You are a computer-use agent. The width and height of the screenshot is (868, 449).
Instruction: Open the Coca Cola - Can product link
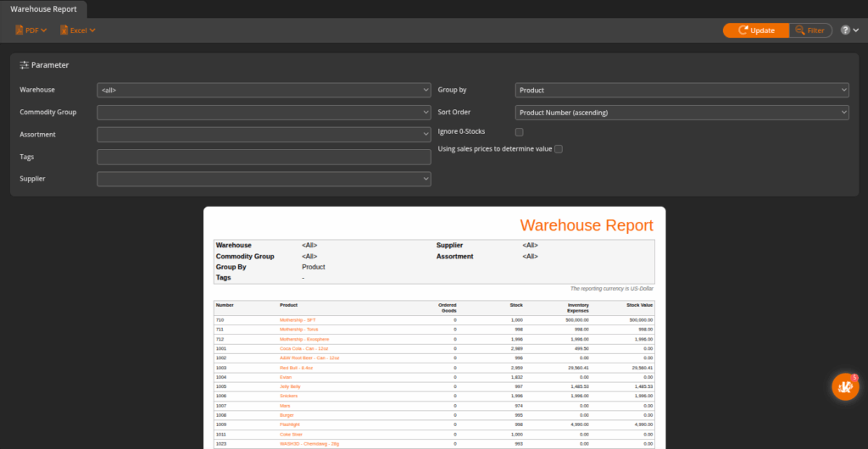point(303,348)
